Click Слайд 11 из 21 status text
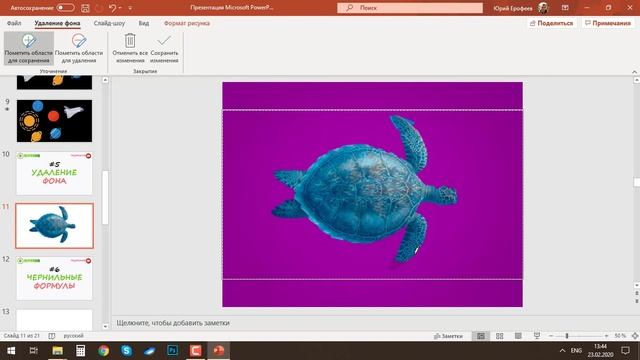 [x=22, y=336]
